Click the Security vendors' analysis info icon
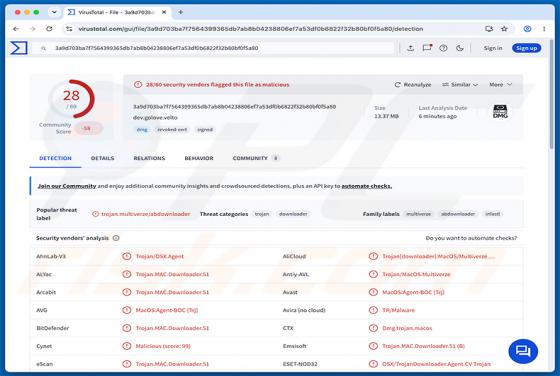The width and height of the screenshot is (560, 376). (x=116, y=238)
